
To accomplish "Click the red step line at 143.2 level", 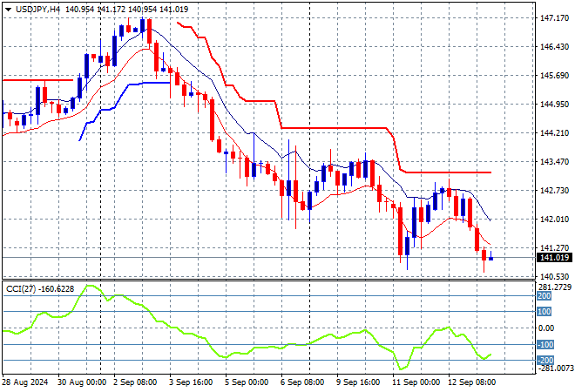I will (x=453, y=172).
